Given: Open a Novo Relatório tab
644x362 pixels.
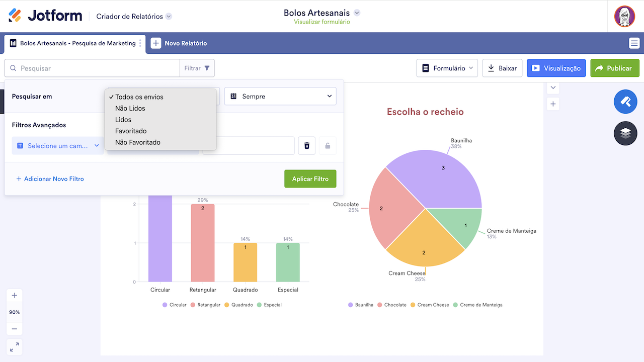Looking at the screenshot, I should pyautogui.click(x=179, y=43).
